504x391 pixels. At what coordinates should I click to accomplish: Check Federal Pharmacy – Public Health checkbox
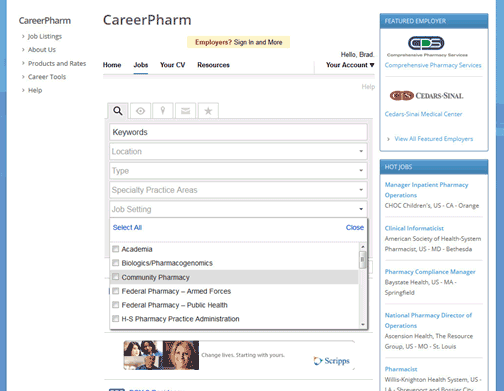pos(116,305)
